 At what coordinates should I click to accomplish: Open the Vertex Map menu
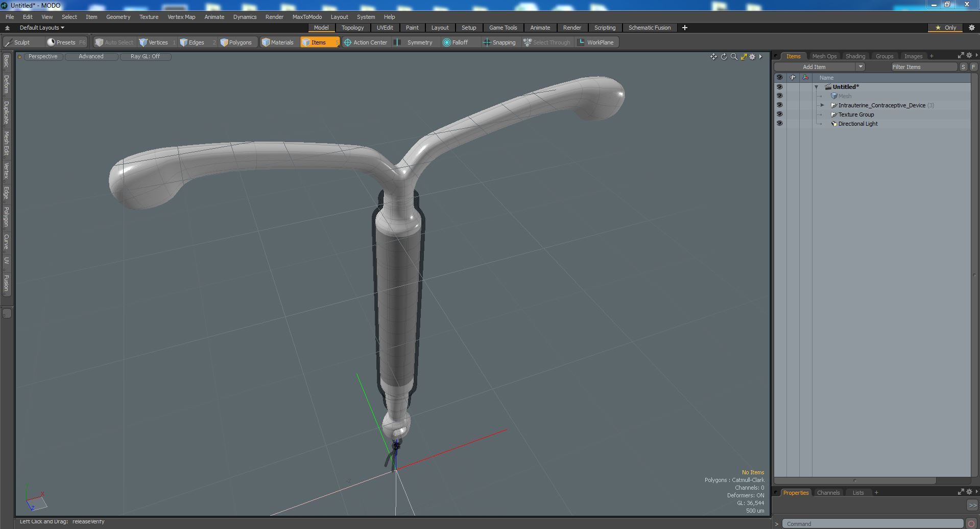pos(181,17)
